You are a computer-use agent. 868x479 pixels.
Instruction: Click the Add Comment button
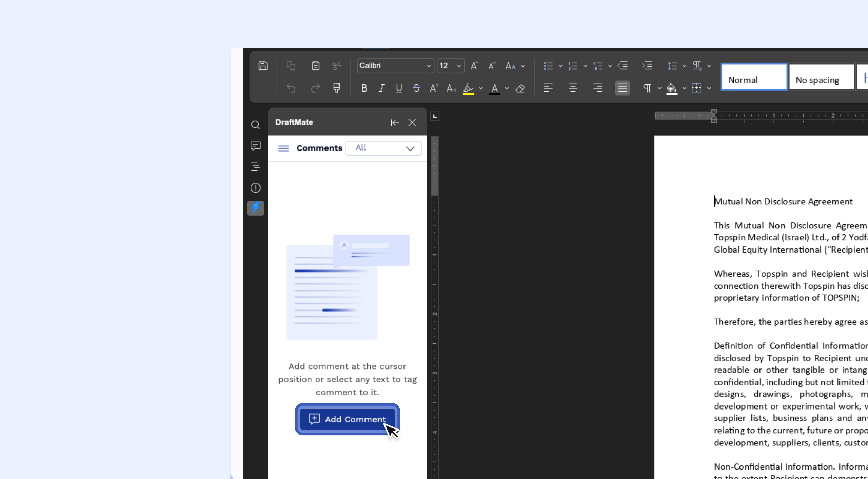click(347, 419)
